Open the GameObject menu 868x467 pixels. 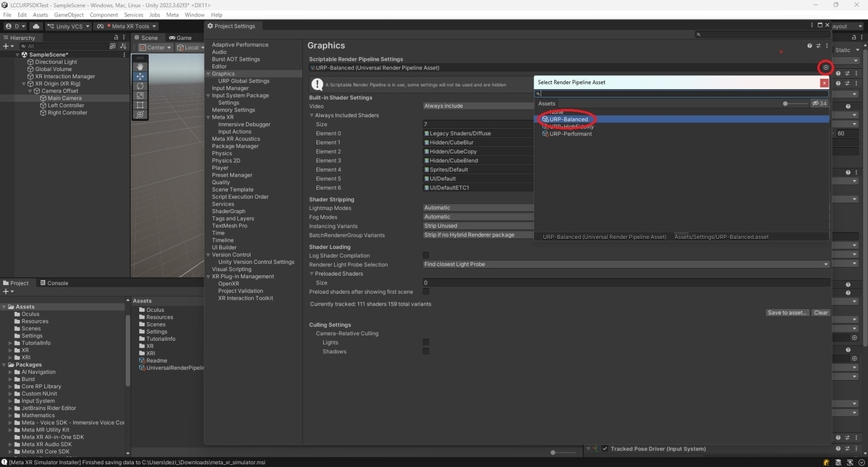click(69, 14)
